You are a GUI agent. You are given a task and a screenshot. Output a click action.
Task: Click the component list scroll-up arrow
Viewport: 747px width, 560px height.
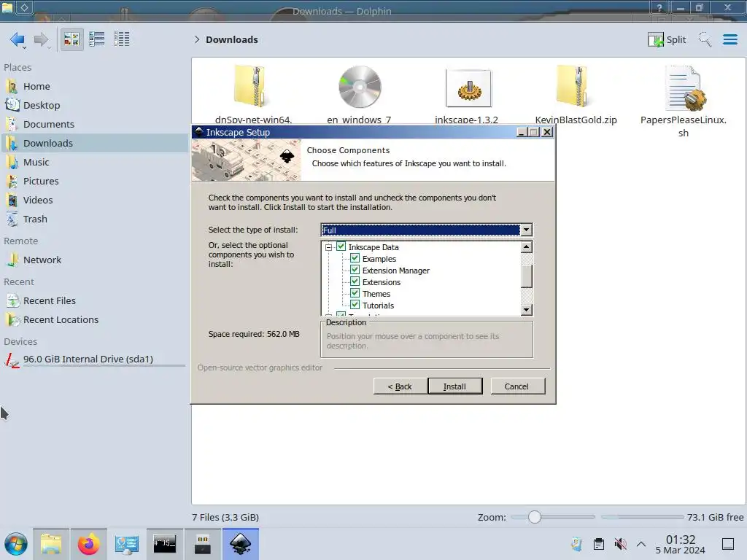(527, 246)
